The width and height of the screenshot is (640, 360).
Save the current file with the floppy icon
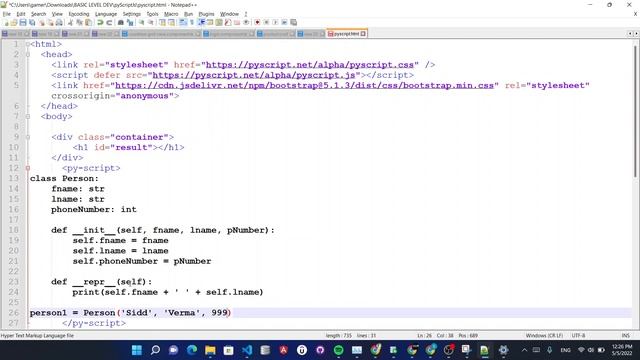tap(23, 22)
